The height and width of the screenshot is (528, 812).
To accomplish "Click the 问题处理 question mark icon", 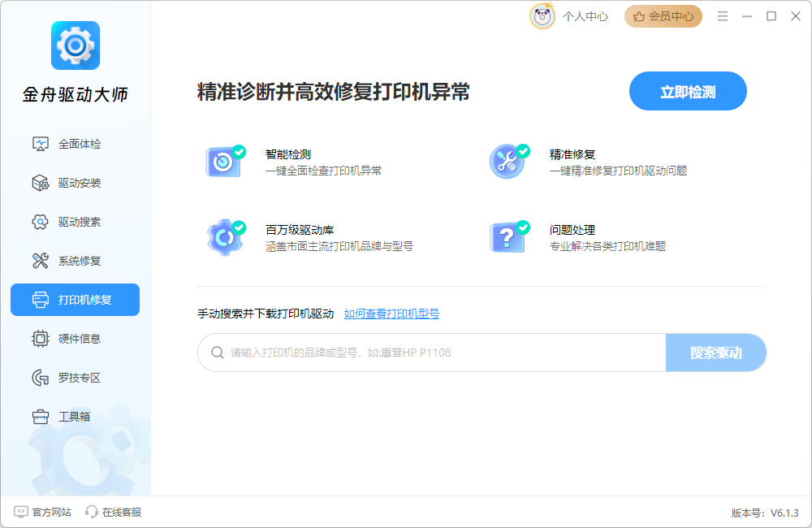I will tap(509, 237).
